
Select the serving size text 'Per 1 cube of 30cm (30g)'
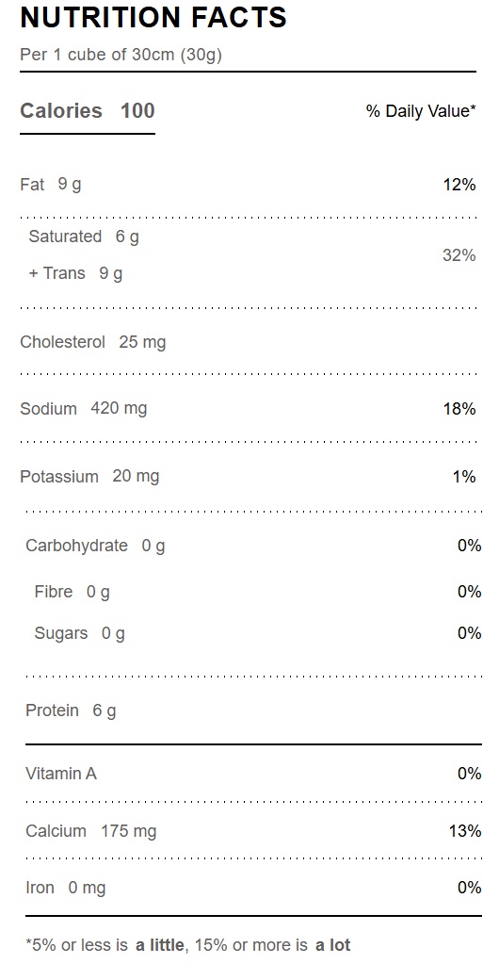point(121,55)
